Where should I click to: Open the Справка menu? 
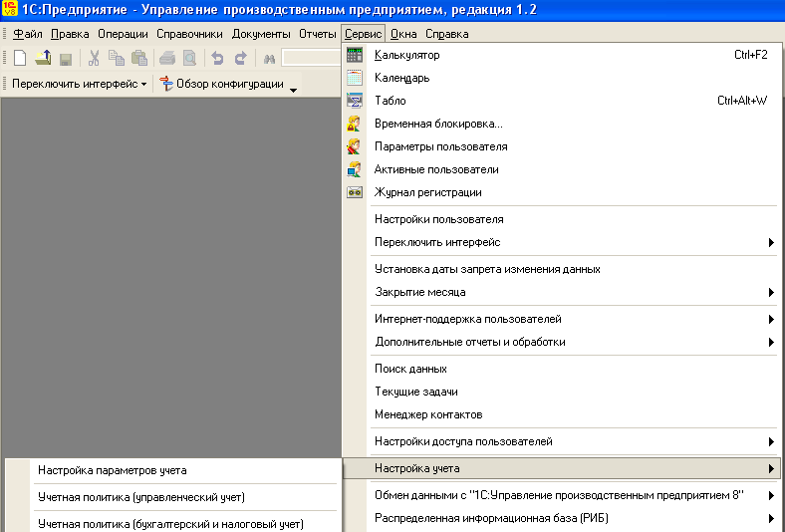(447, 34)
